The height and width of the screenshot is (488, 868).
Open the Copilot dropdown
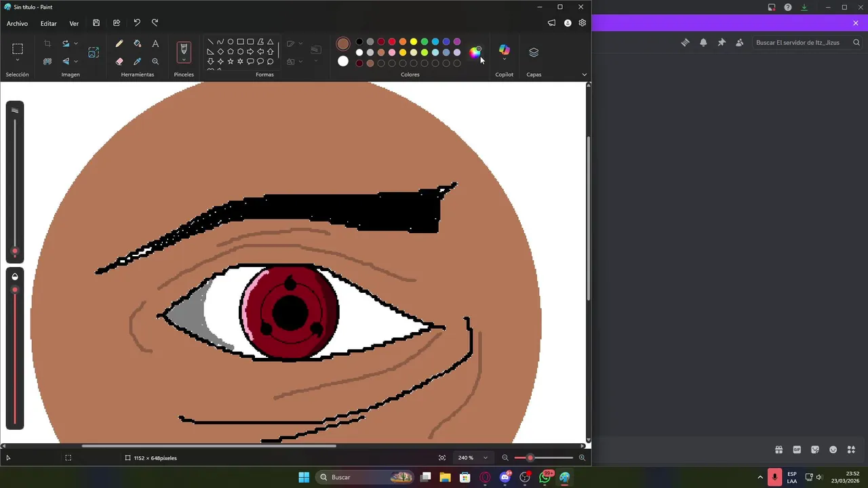pos(504,59)
